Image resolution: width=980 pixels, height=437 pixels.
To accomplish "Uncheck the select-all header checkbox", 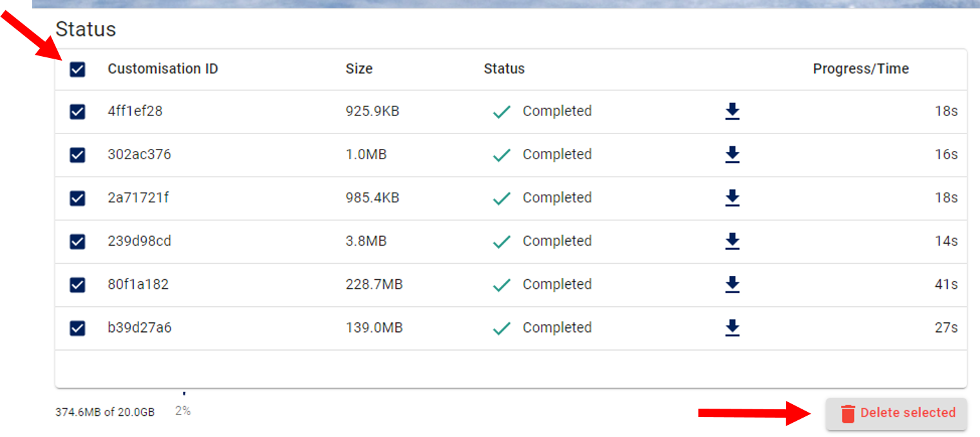I will click(77, 69).
